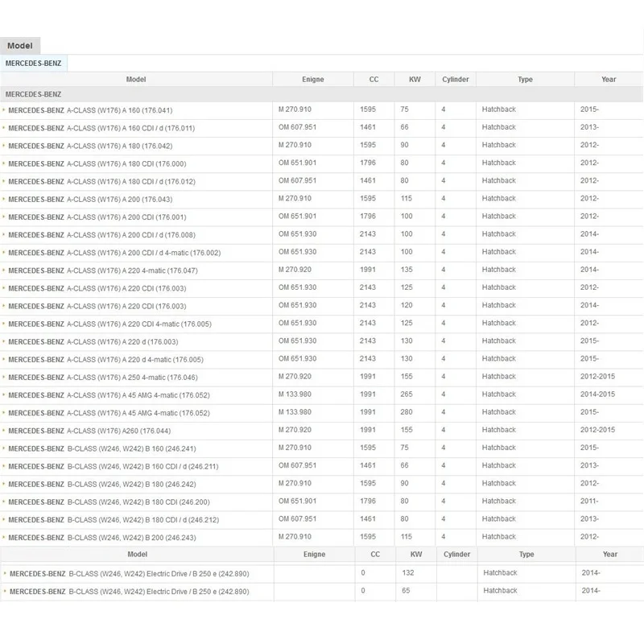Open A-CLASS A 220 4-matic (176.047)
Viewport: 644px width, 644px height.
point(103,270)
